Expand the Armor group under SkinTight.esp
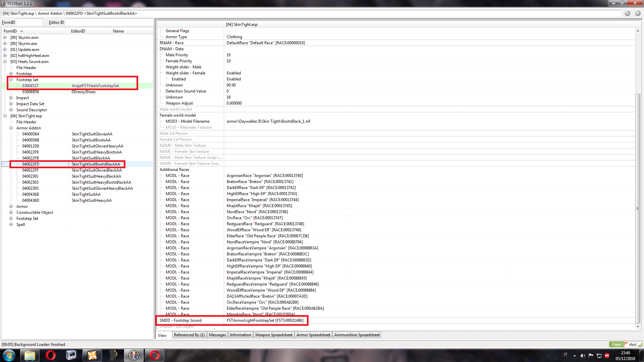This screenshot has height=362, width=644. point(11,206)
